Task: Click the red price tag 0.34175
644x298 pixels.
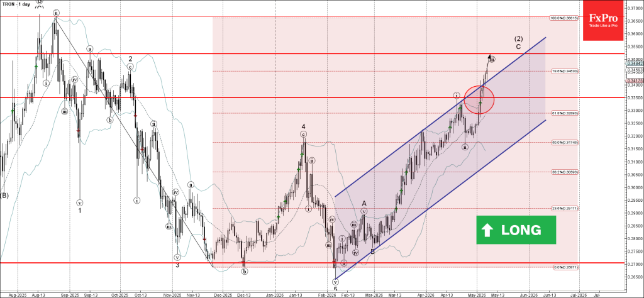Action: (x=635, y=81)
